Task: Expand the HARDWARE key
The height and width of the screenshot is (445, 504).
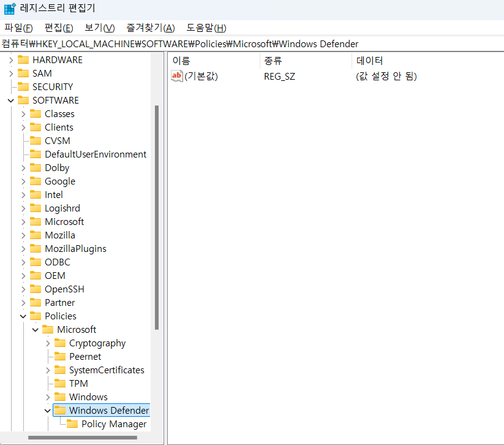Action: 11,60
